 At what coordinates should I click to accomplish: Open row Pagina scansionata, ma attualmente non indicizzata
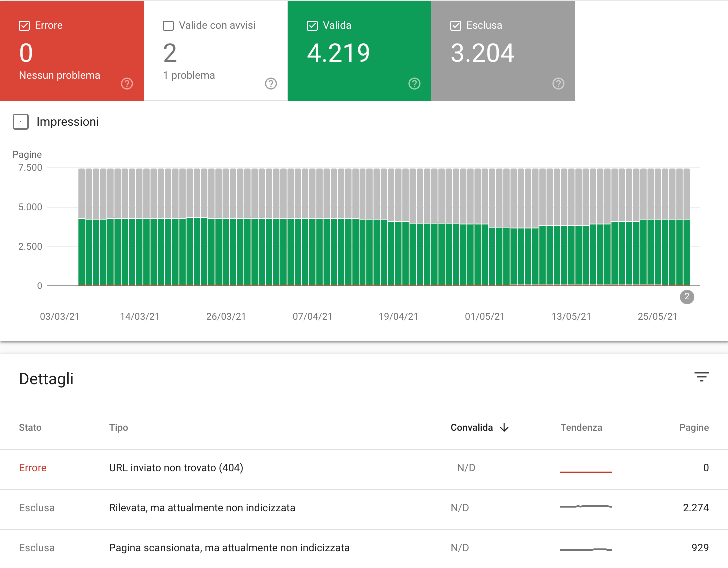pyautogui.click(x=364, y=549)
